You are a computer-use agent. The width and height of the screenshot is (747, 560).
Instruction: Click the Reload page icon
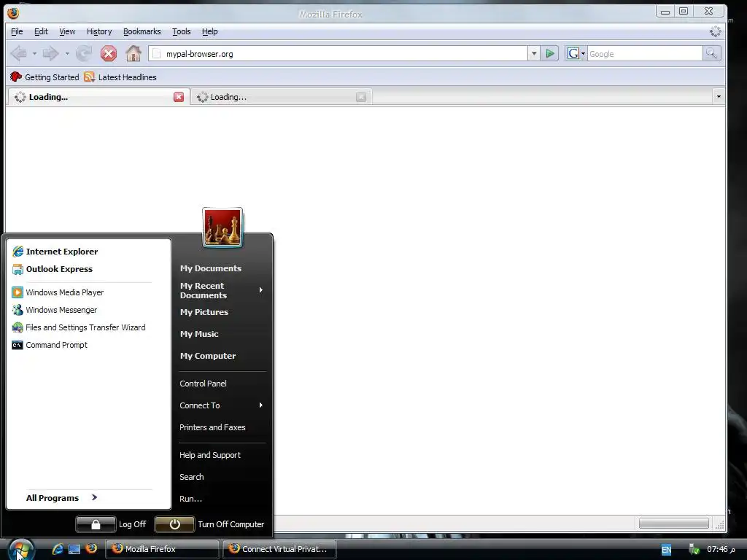pos(84,53)
